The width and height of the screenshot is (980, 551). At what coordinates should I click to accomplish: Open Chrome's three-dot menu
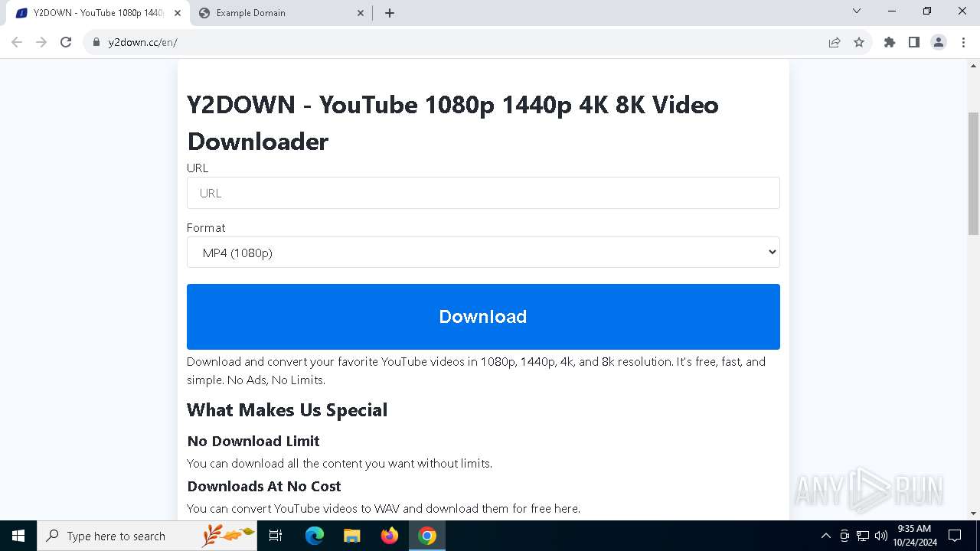tap(963, 42)
